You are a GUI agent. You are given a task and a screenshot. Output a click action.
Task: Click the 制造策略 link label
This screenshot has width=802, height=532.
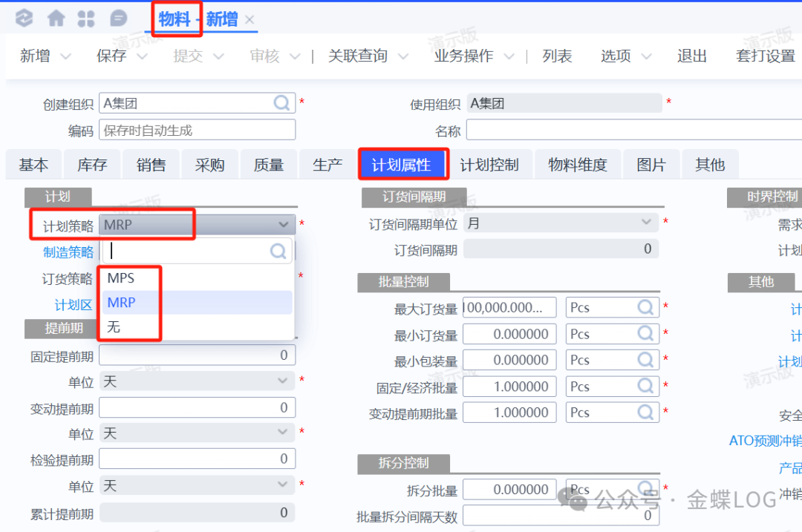tap(68, 252)
